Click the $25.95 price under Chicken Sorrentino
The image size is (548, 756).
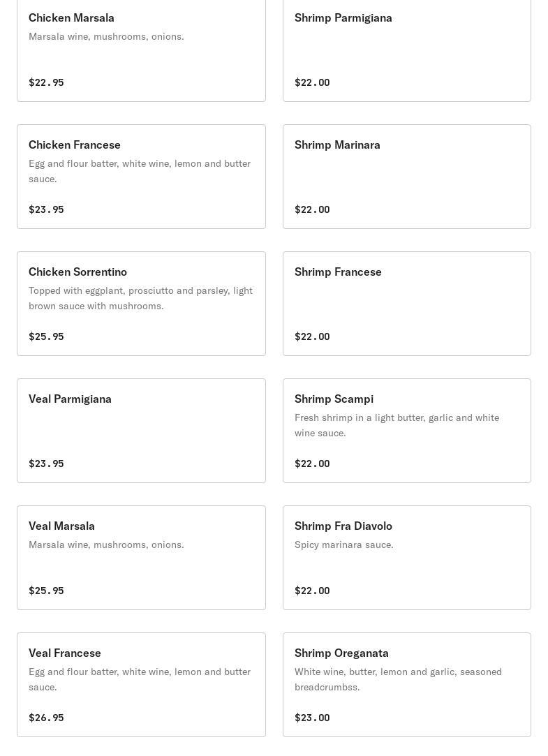[x=46, y=336]
